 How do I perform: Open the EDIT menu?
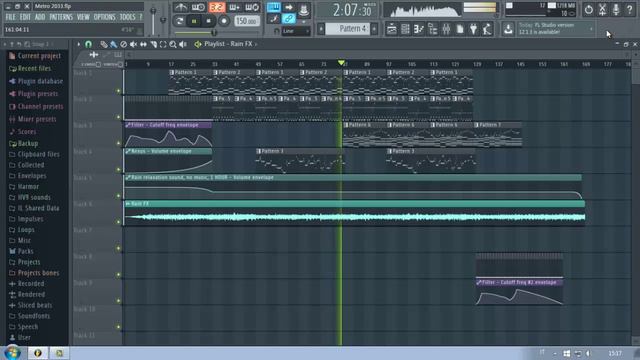(x=25, y=17)
